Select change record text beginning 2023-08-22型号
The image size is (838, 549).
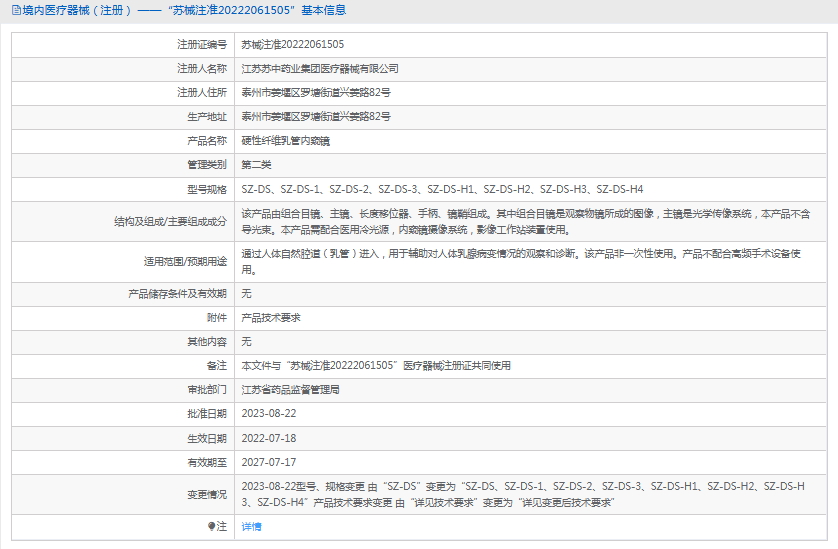pos(523,494)
